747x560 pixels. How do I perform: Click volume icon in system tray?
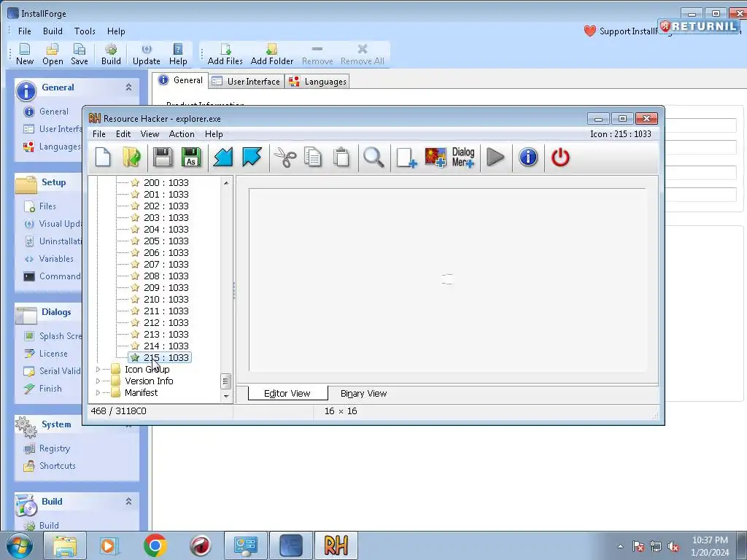point(673,547)
